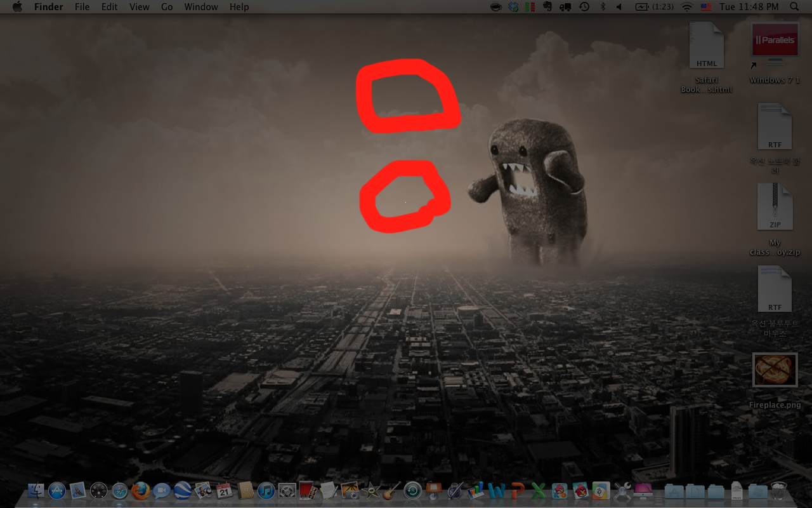
Task: Click the clock Tue 11:48 PM
Action: coord(749,6)
